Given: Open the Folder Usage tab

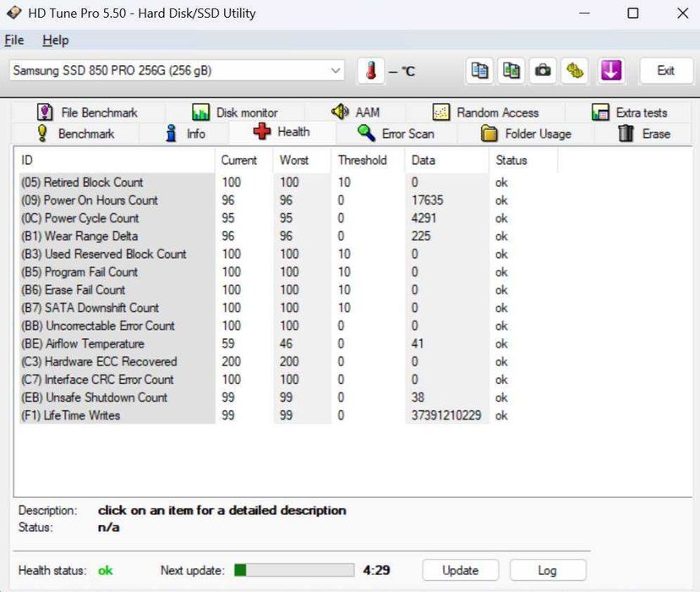Looking at the screenshot, I should click(x=526, y=134).
